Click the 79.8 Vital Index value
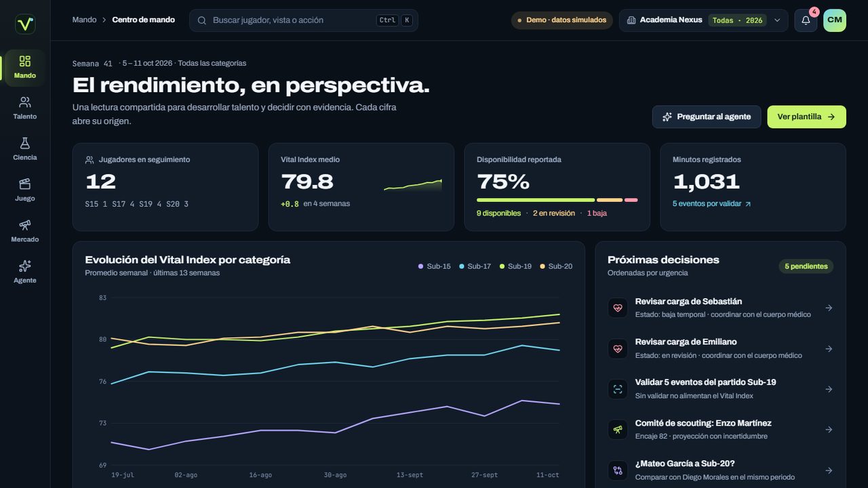This screenshot has width=868, height=488. [307, 182]
